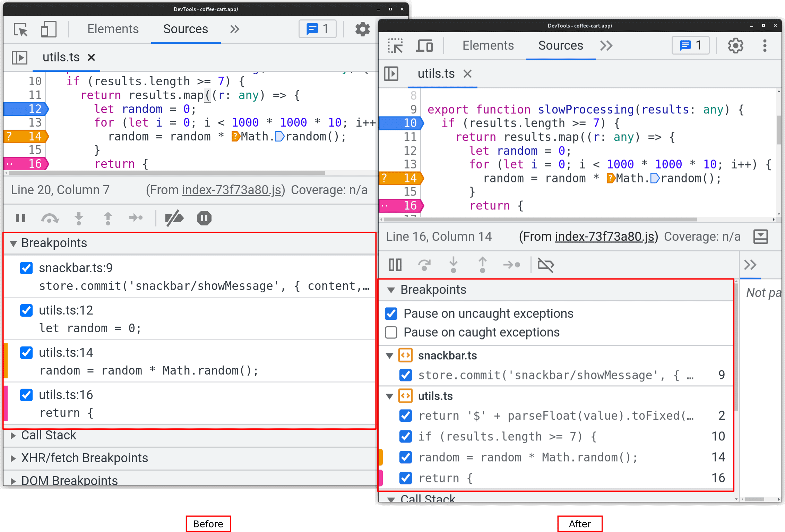This screenshot has width=785, height=532.
Task: Click the pause on exceptions icon
Action: point(204,218)
